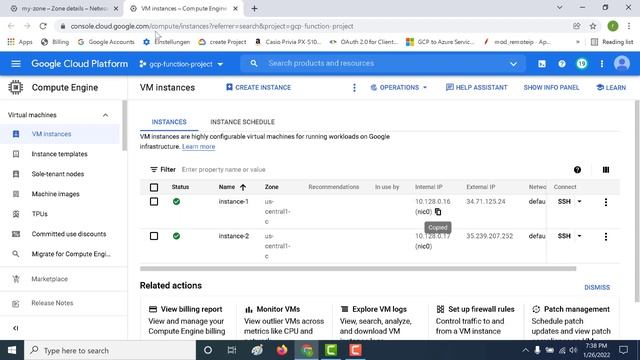Reload the browser page

pos(43,26)
